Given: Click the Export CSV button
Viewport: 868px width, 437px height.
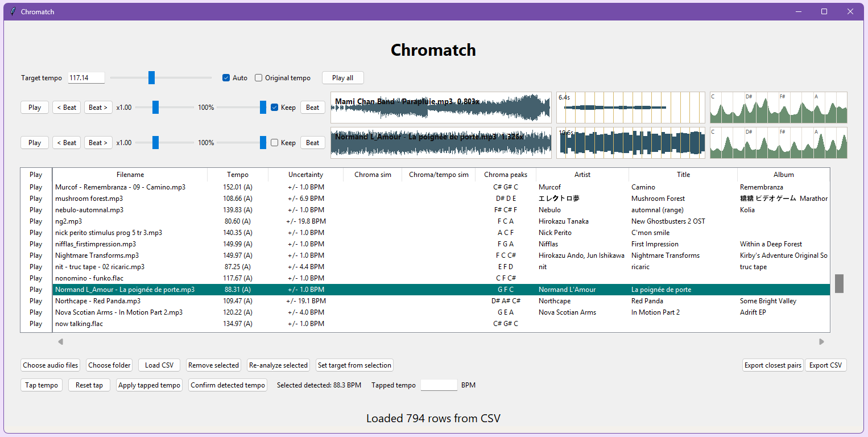Looking at the screenshot, I should pyautogui.click(x=825, y=365).
